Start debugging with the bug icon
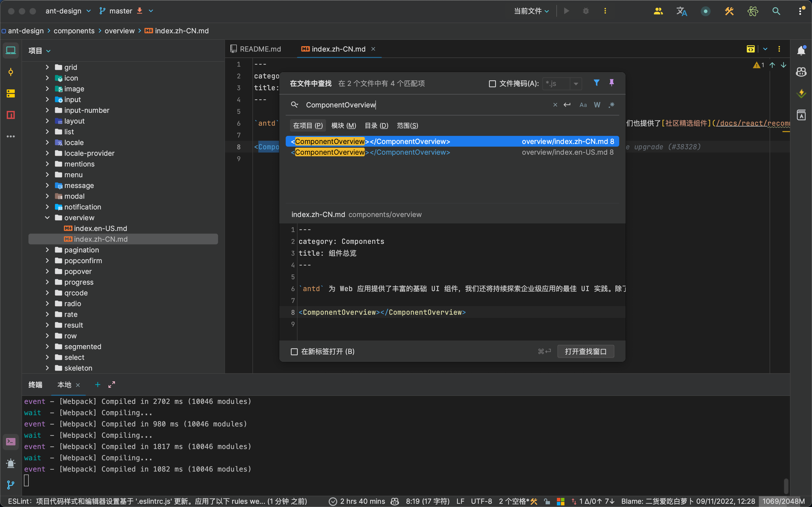 pos(585,11)
